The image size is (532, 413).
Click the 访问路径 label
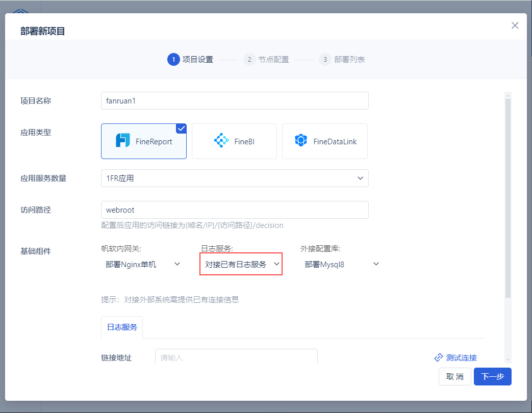coord(36,210)
